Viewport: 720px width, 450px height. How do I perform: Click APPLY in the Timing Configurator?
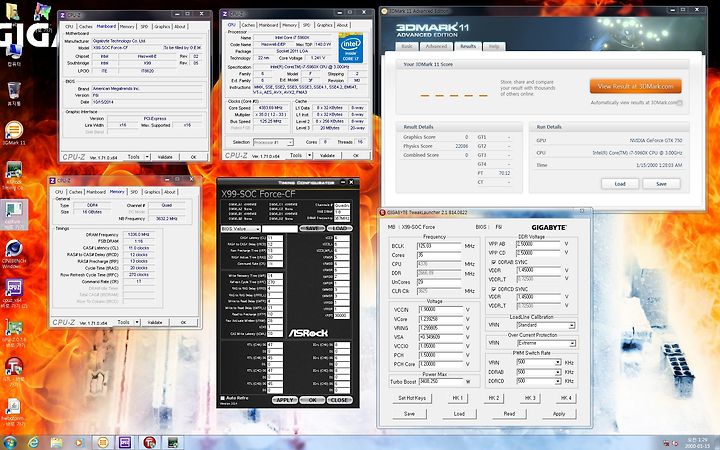coord(285,400)
